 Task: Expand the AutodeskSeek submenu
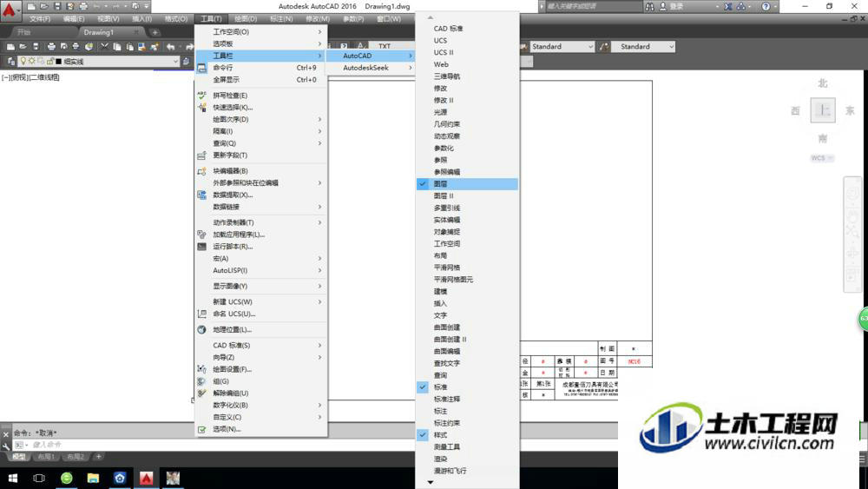coord(370,68)
